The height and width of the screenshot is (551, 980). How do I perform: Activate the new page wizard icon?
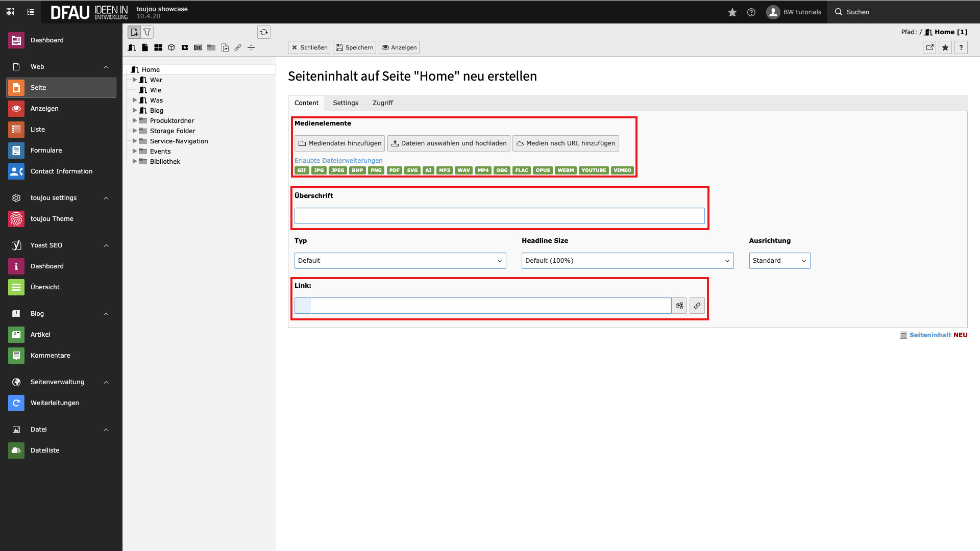pyautogui.click(x=134, y=32)
